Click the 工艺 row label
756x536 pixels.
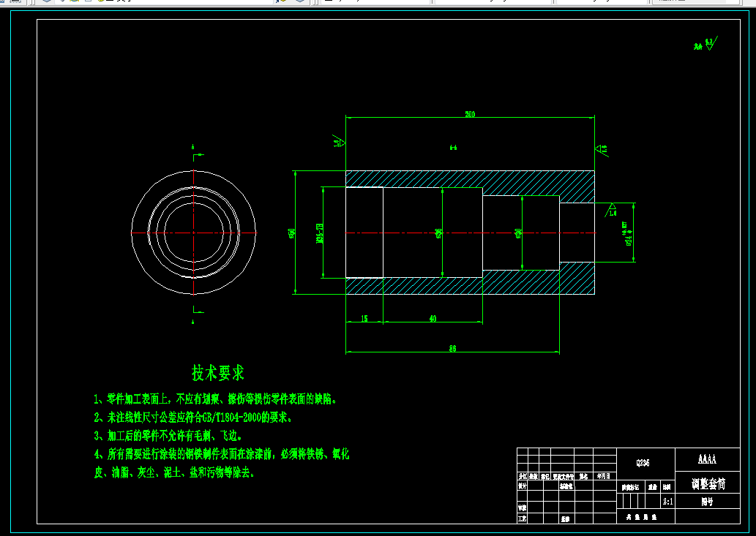click(522, 518)
